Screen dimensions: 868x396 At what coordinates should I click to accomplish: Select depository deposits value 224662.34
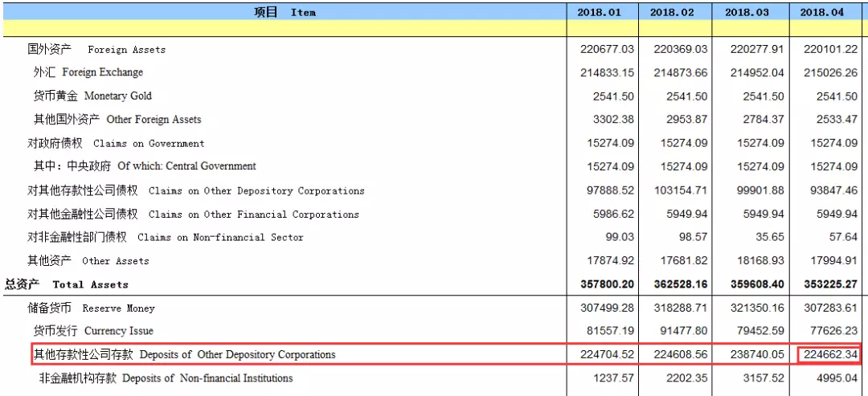831,354
